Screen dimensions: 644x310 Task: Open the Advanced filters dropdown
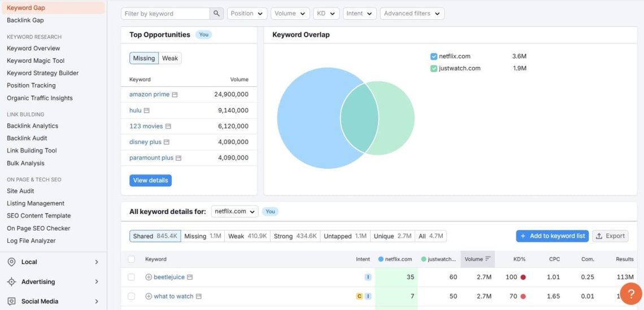(x=412, y=14)
